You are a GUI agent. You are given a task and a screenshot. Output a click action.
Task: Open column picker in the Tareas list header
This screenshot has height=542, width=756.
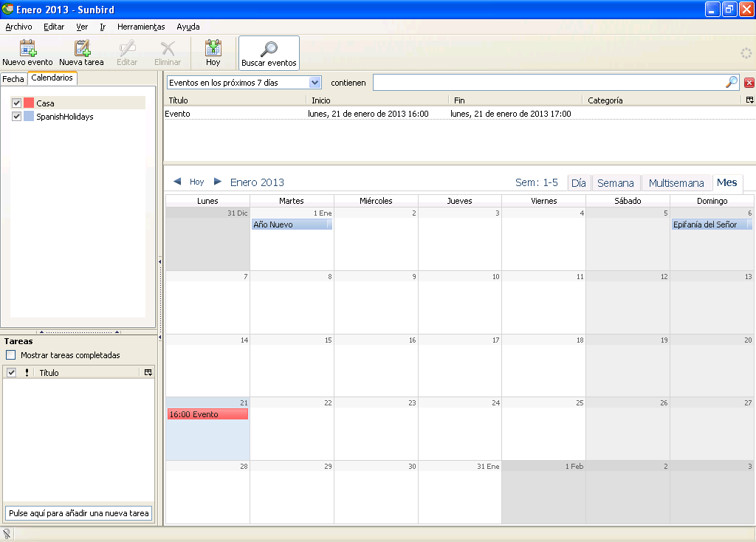pos(148,373)
